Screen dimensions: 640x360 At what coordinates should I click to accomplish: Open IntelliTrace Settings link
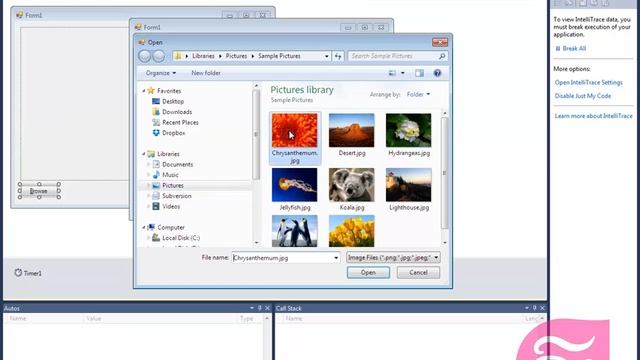click(589, 82)
